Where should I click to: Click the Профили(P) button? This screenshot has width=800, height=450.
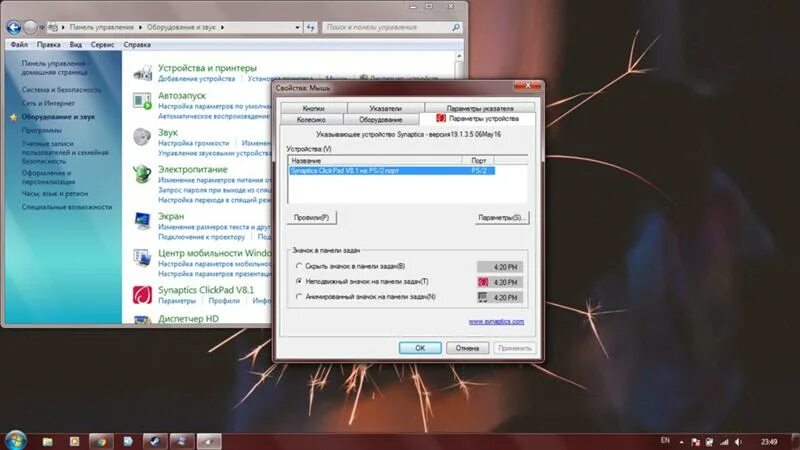[x=311, y=217]
